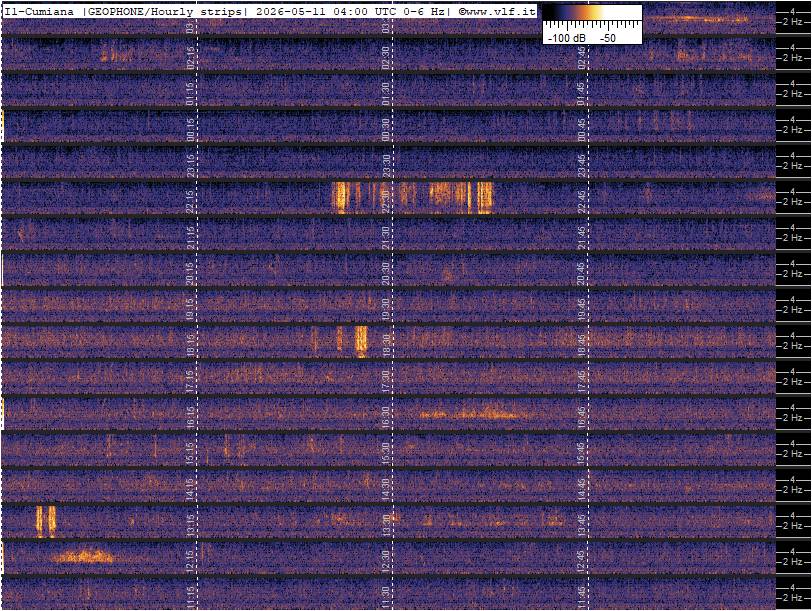This screenshot has height=611, width=812.
Task: Click the 2 Hz axis label of the 11:15 strip
Action: point(792,598)
